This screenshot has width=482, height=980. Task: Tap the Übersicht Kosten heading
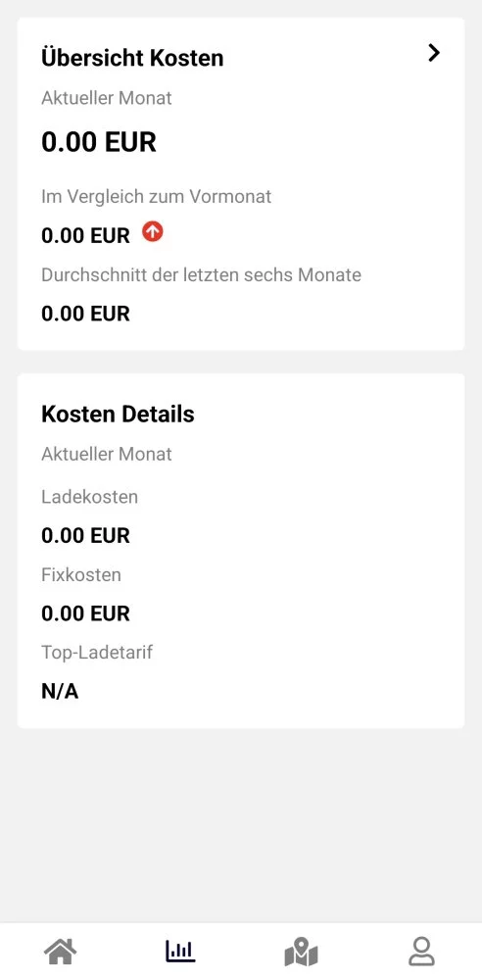tap(132, 58)
